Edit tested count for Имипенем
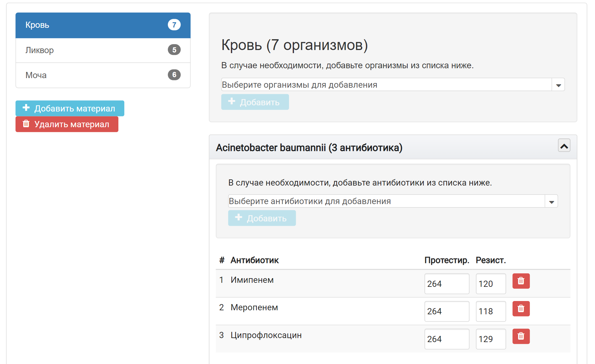The image size is (595, 364). coord(447,284)
